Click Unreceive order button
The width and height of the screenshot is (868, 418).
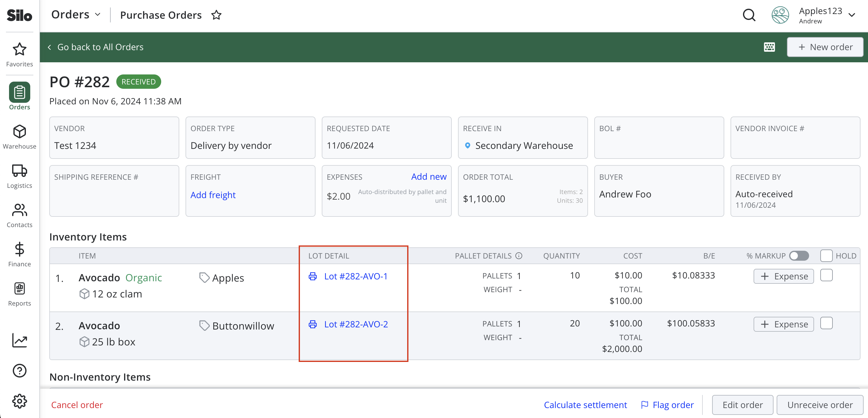820,405
